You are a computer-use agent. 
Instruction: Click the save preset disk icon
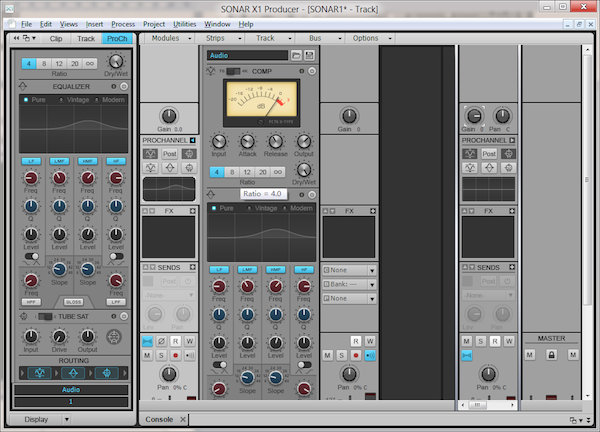309,55
